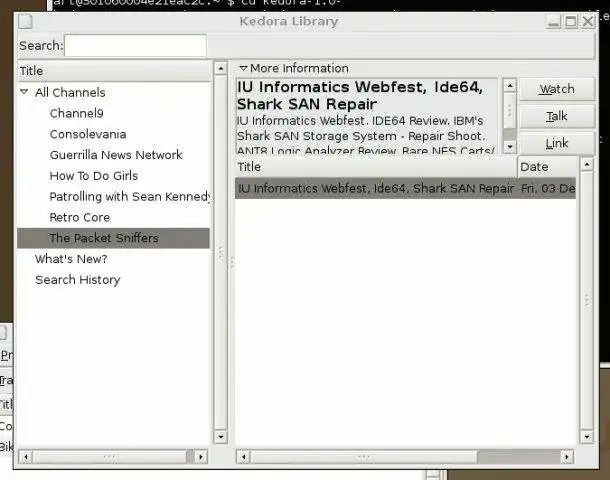Screen dimensions: 610x480
Task: Click the description scrollbar down arrow
Action: (510, 147)
